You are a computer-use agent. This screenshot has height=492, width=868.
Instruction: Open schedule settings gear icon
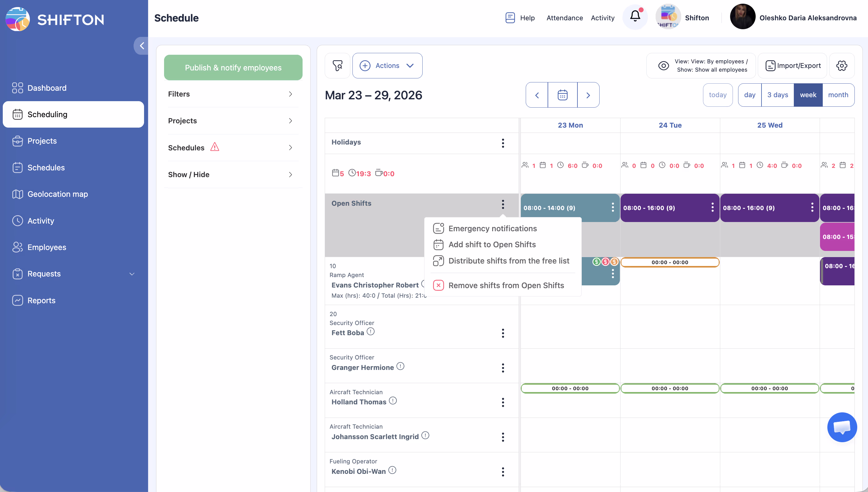pos(841,65)
